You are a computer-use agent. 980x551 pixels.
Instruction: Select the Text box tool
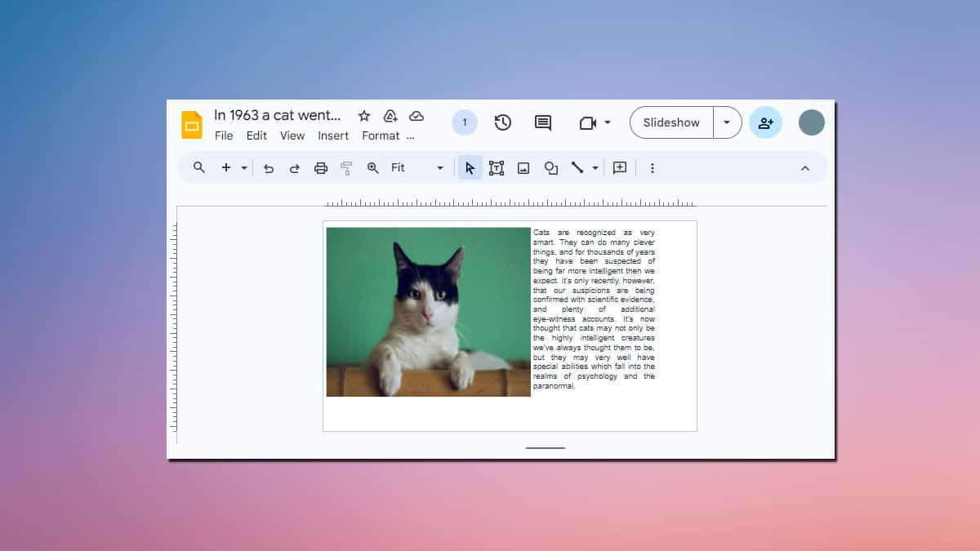(496, 167)
